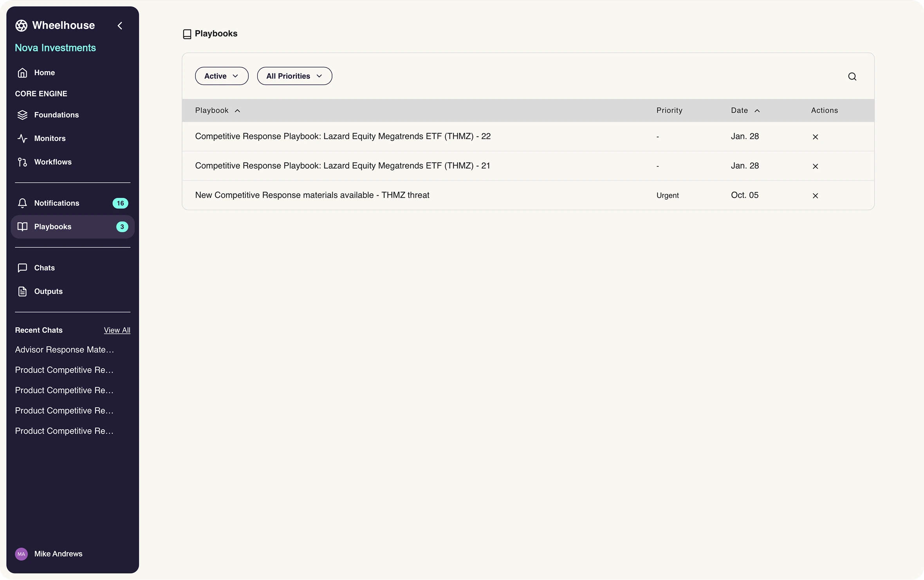Go to Foundations in the sidebar
924x580 pixels.
[x=56, y=115]
